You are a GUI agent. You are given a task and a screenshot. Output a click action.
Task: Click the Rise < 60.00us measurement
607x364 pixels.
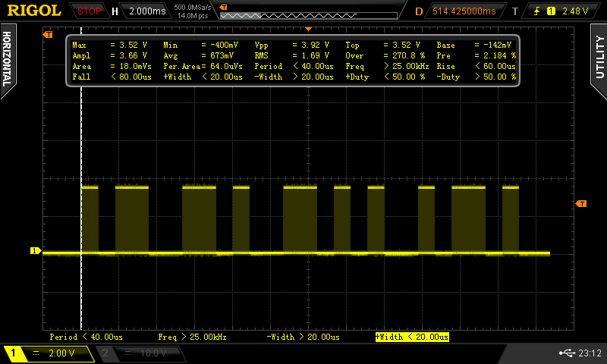click(476, 66)
